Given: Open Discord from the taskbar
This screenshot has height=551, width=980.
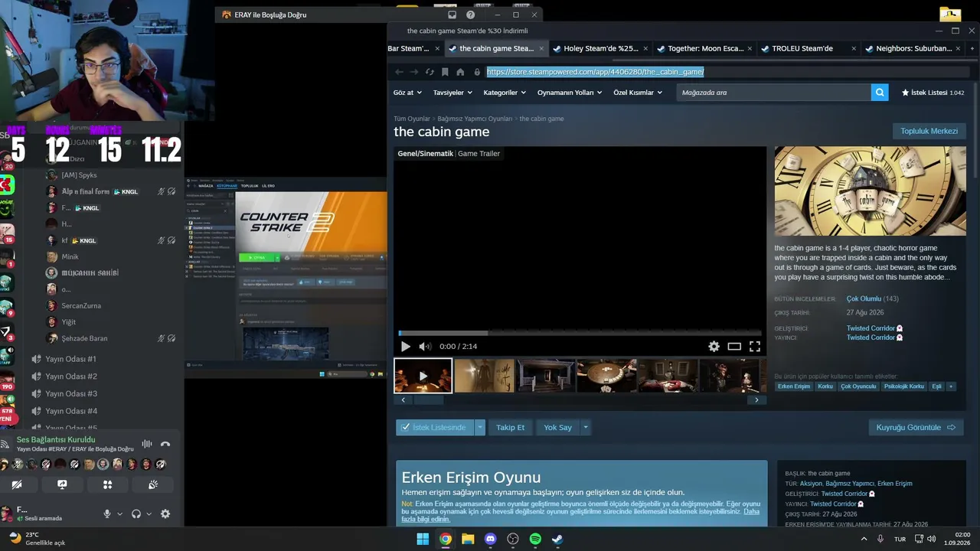Looking at the screenshot, I should (491, 539).
